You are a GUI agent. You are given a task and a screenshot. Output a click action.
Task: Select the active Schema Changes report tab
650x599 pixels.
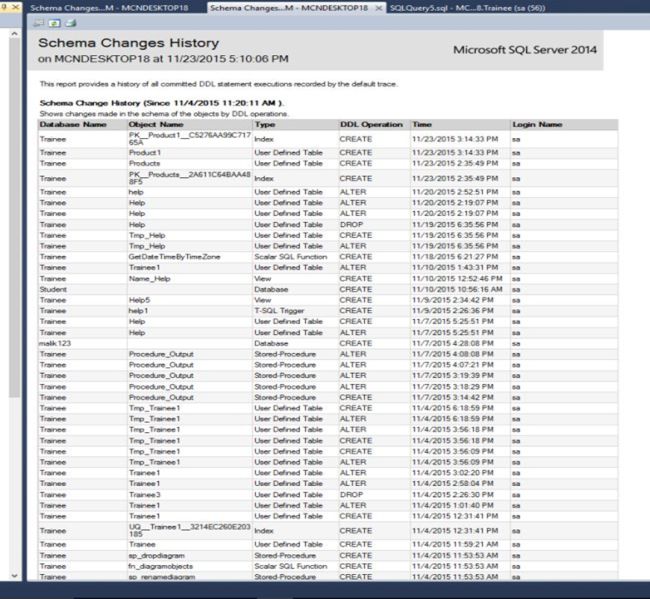coord(289,8)
